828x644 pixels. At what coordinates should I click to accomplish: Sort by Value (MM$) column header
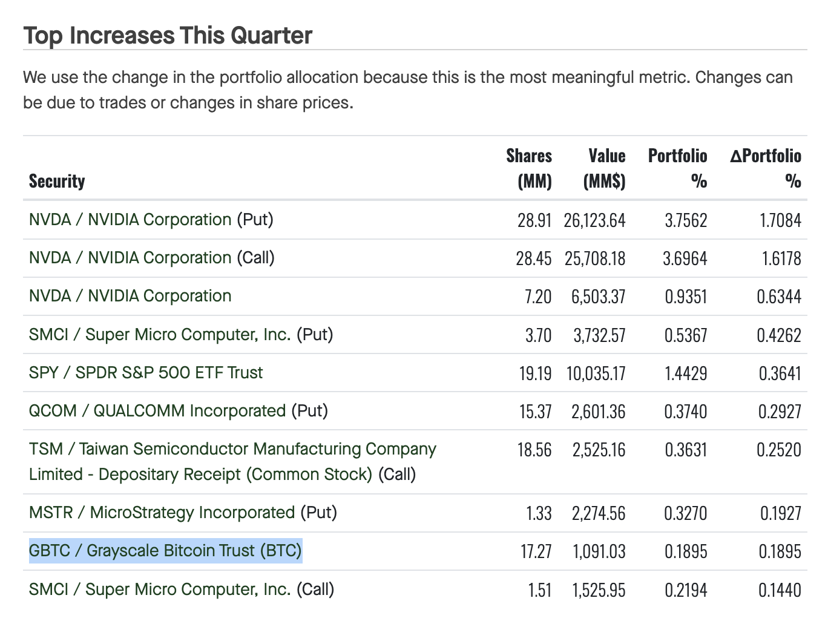pyautogui.click(x=605, y=168)
